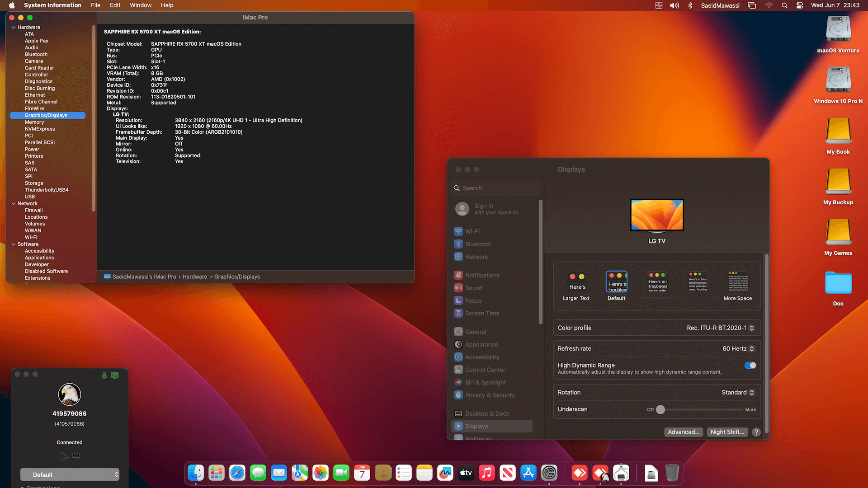Screen dimensions: 868x488
Task: Open Photos from the Dock
Action: [321, 473]
